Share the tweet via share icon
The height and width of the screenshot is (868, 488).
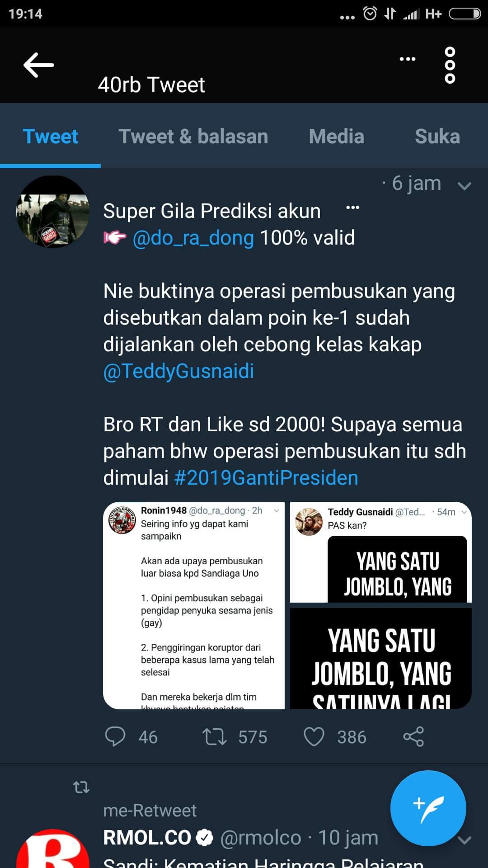pos(413,736)
